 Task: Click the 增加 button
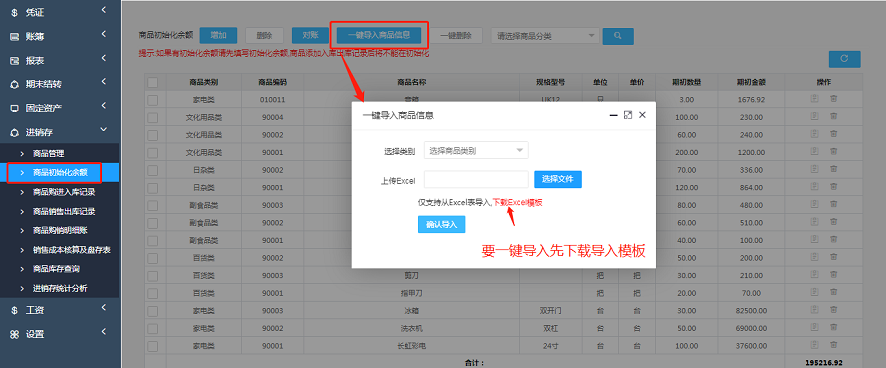click(x=218, y=35)
